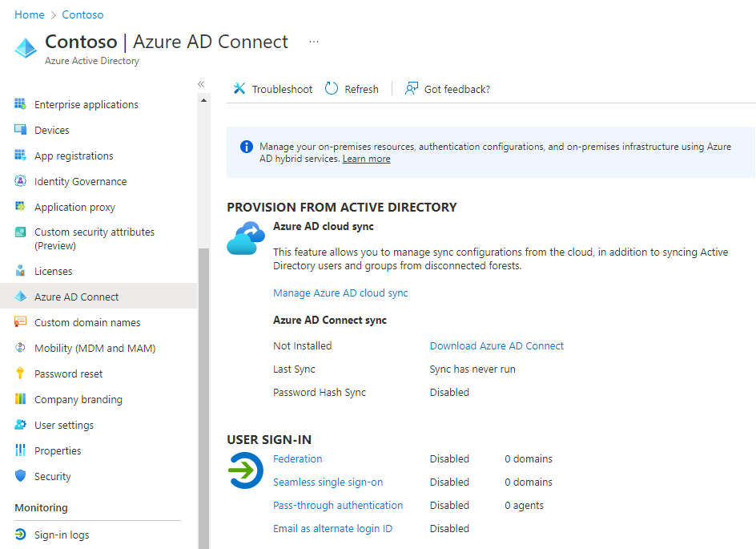Click the Refresh circular arrow icon

tap(332, 88)
